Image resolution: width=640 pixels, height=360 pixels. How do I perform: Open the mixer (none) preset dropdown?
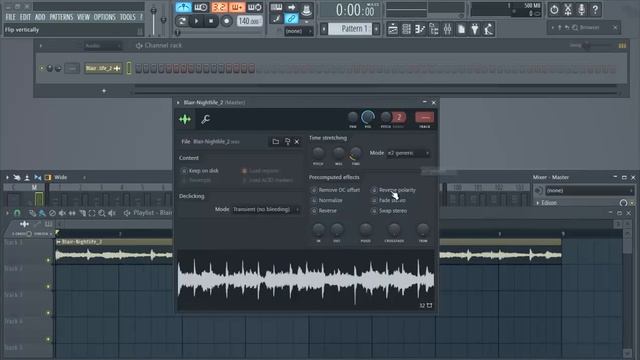point(589,191)
